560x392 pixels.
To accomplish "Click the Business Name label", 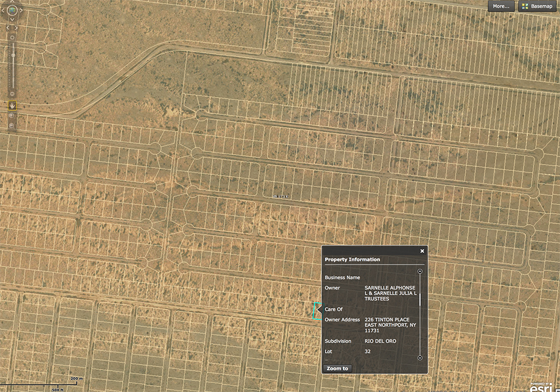I will tap(342, 277).
